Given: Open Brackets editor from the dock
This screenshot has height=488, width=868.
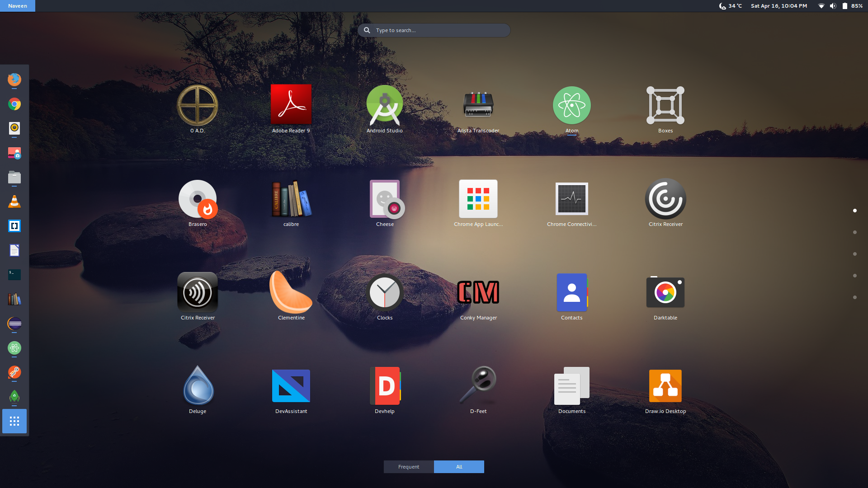Looking at the screenshot, I should pos(14,226).
